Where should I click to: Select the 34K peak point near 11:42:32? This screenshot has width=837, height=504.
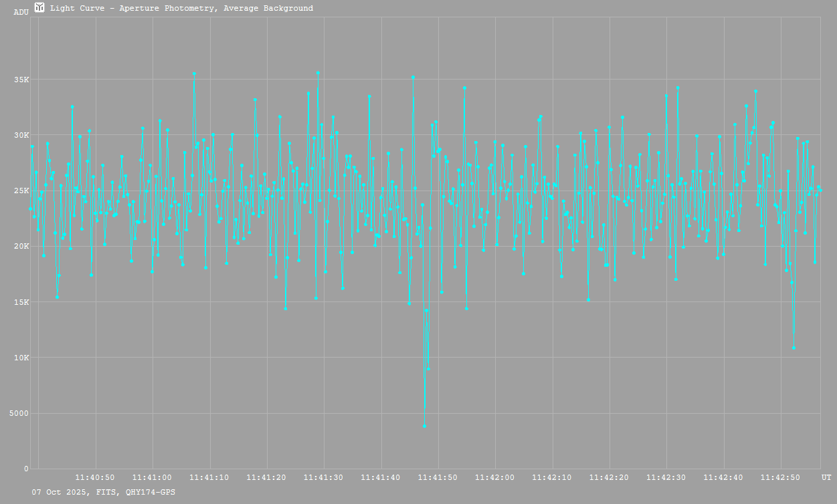coord(677,88)
